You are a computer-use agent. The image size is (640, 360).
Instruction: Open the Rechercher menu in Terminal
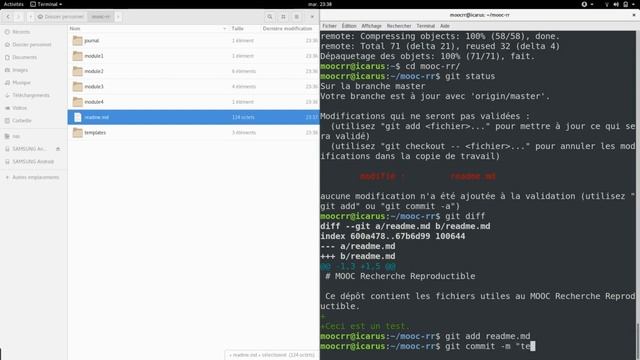(399, 26)
